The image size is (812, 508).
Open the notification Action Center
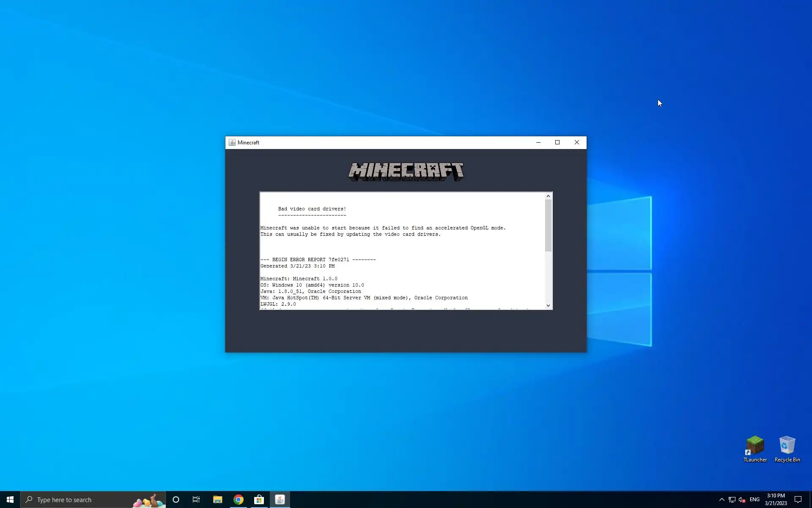pyautogui.click(x=798, y=500)
